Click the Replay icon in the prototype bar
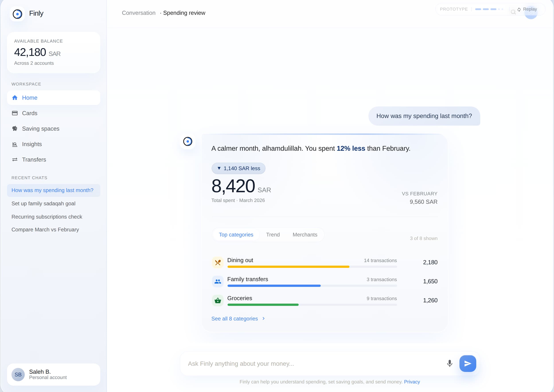Image resolution: width=554 pixels, height=392 pixels. point(519,9)
